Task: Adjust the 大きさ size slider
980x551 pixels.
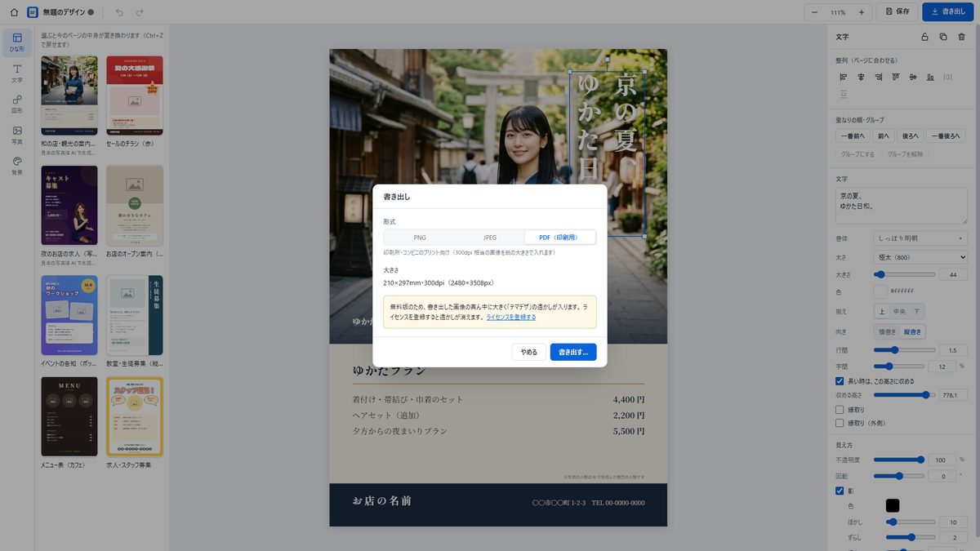Action: pos(906,274)
